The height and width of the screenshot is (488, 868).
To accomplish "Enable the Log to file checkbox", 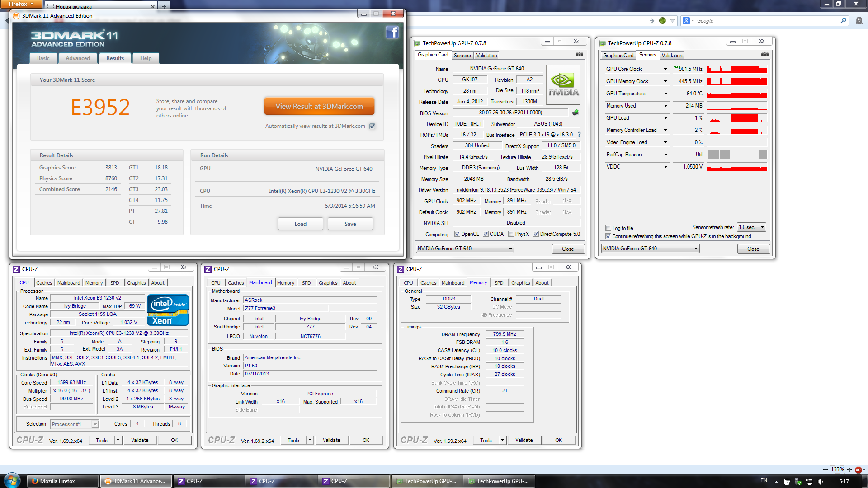I will (608, 228).
